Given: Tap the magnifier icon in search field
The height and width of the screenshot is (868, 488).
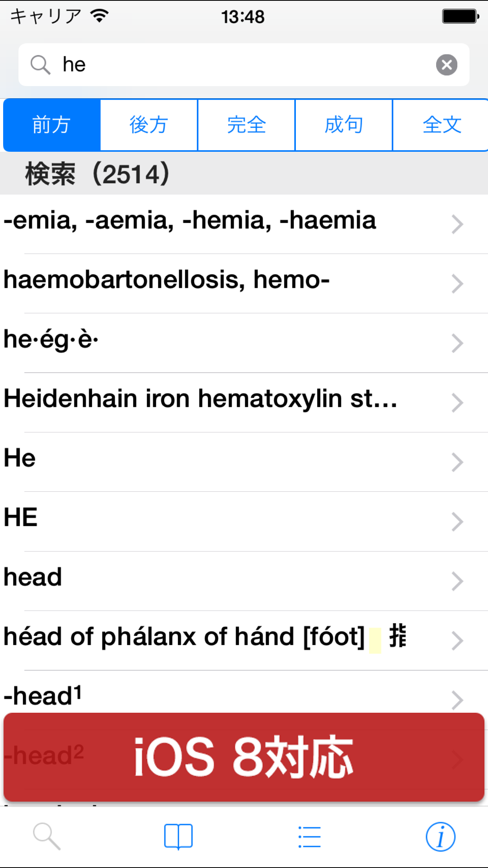Looking at the screenshot, I should click(40, 65).
